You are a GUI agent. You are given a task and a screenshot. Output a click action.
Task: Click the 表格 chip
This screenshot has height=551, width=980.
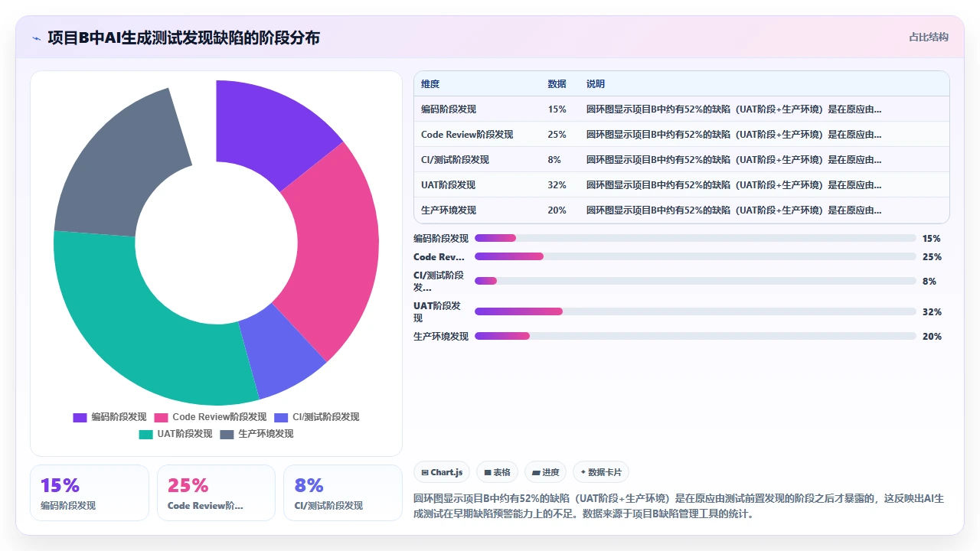pos(497,472)
